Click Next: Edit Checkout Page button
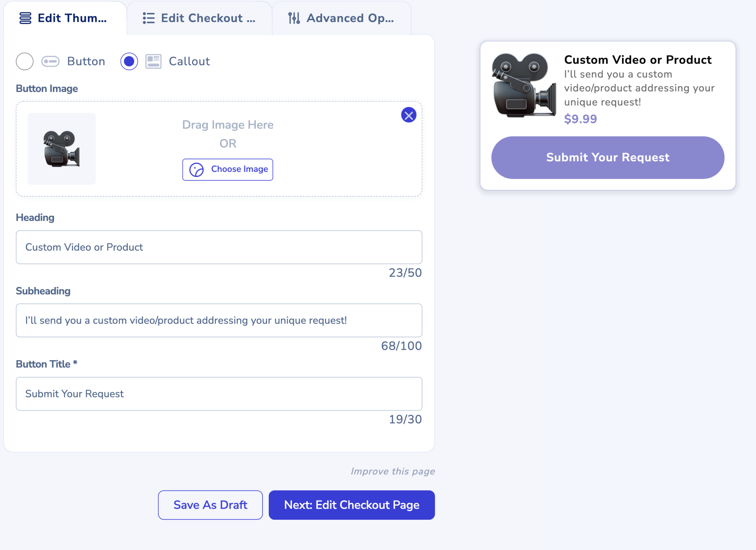The height and width of the screenshot is (550, 756). point(351,505)
